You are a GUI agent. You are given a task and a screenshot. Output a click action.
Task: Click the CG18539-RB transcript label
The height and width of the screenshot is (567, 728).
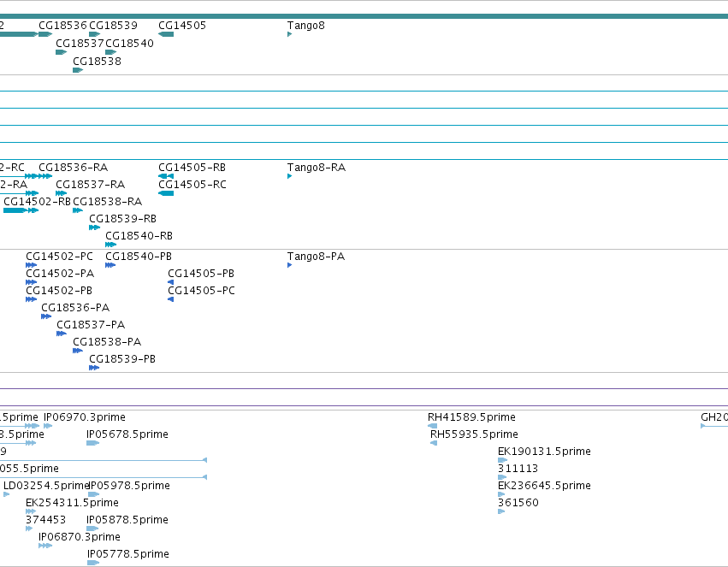click(x=123, y=219)
